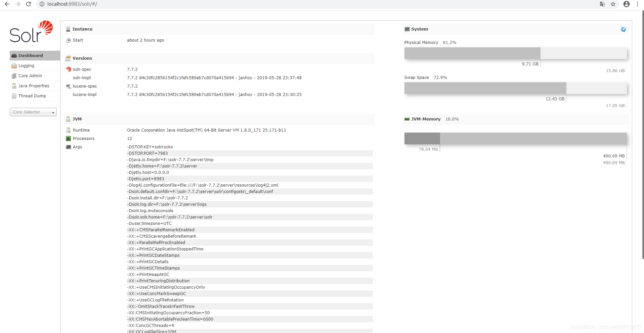
Task: Click the Args terminal icon
Action: click(69, 147)
